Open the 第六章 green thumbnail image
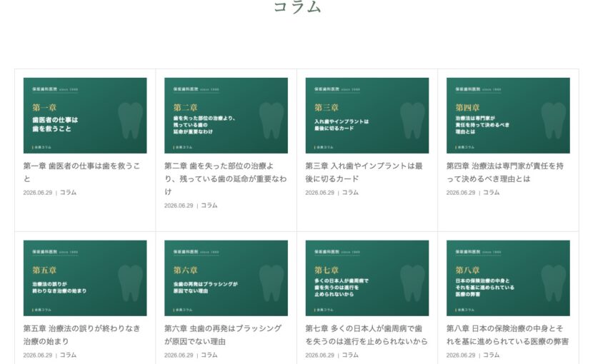 (x=226, y=278)
